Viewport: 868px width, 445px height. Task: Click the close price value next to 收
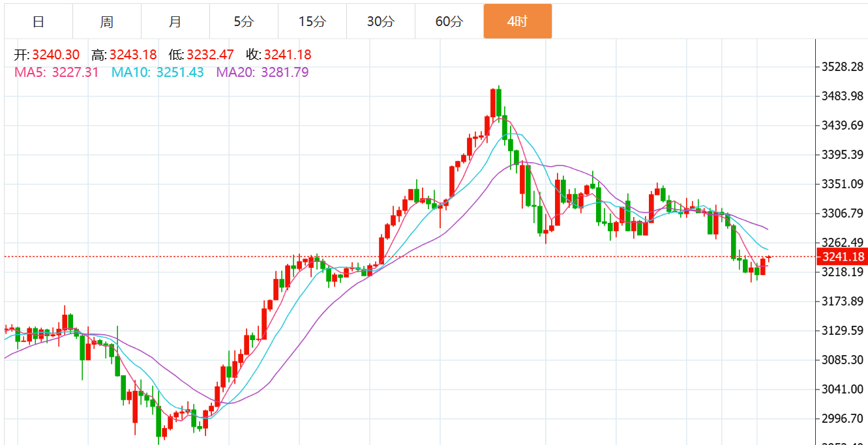pyautogui.click(x=288, y=55)
